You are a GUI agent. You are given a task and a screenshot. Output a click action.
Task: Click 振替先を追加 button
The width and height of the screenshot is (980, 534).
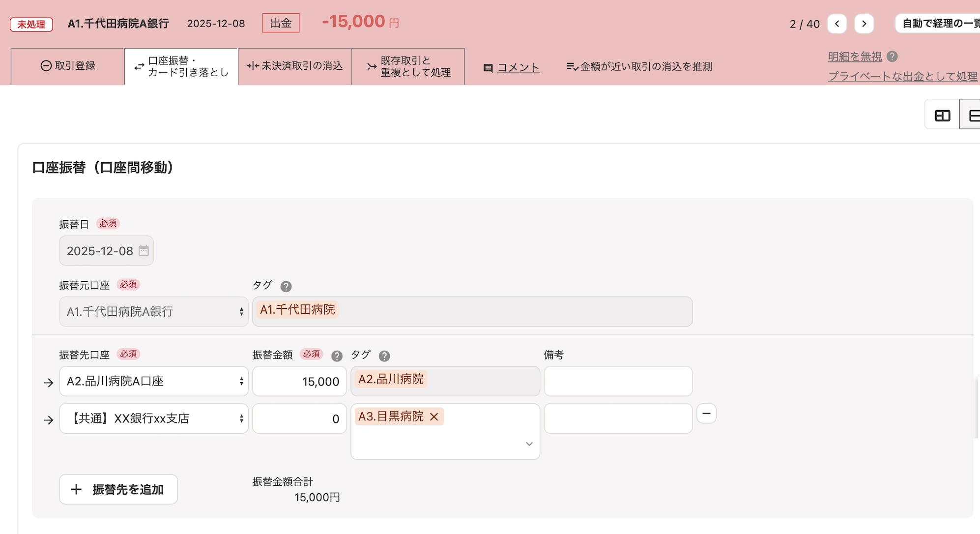pyautogui.click(x=118, y=489)
